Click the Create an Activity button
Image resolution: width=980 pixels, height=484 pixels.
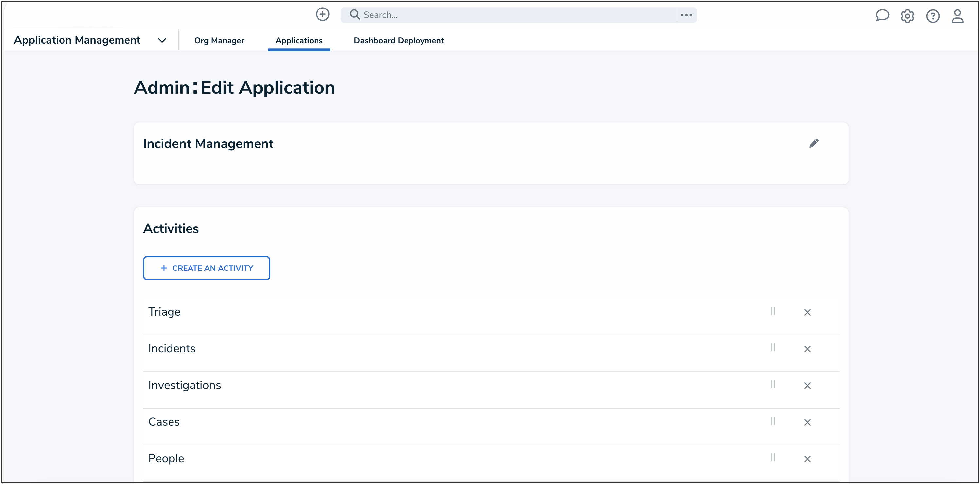pos(207,268)
